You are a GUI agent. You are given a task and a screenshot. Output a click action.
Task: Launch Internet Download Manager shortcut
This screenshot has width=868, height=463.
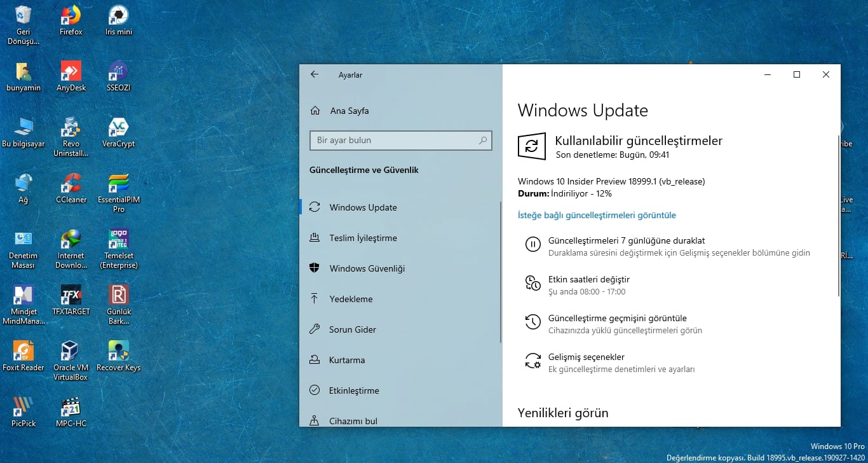click(71, 249)
